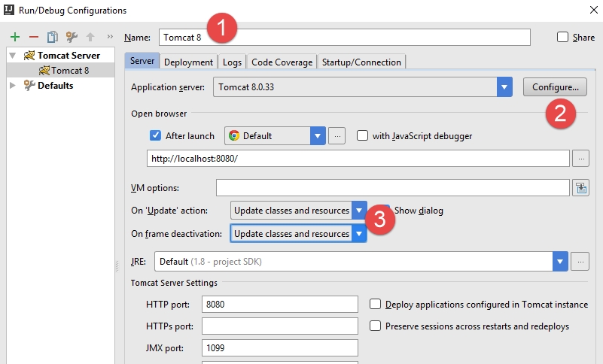Image resolution: width=603 pixels, height=364 pixels.
Task: Open the On frame deactivation dropdown
Action: [359, 234]
